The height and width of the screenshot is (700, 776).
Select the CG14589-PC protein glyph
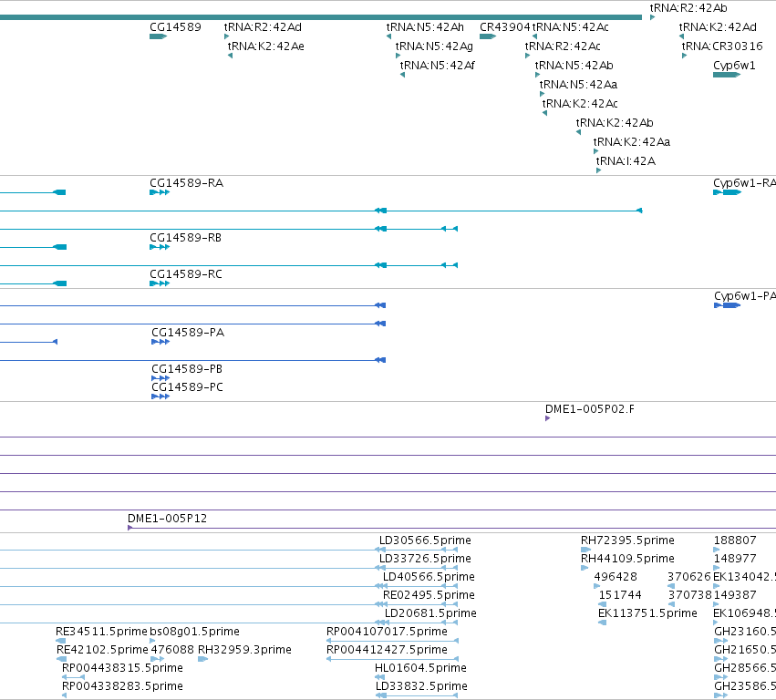click(x=160, y=396)
